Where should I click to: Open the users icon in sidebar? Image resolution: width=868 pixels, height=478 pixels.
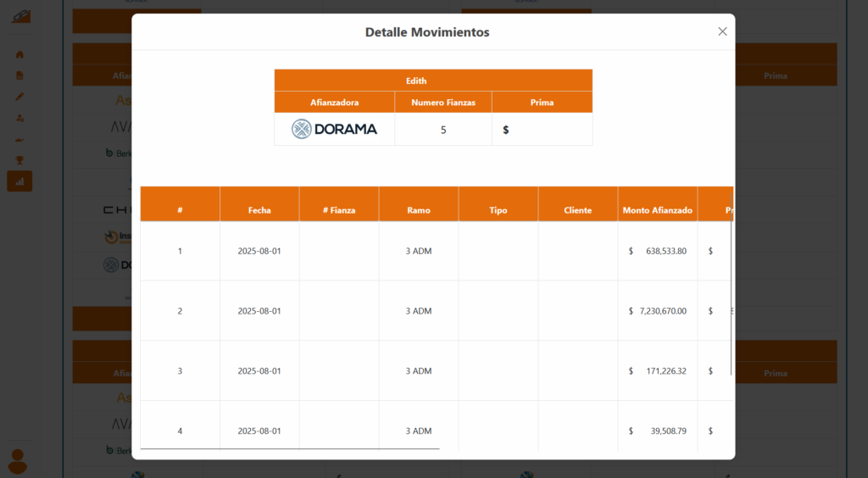pos(19,118)
